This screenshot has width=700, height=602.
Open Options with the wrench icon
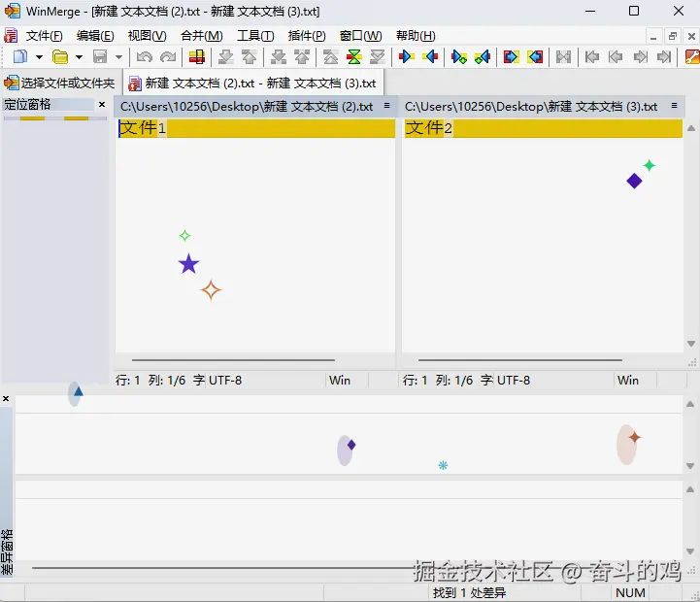(692, 56)
